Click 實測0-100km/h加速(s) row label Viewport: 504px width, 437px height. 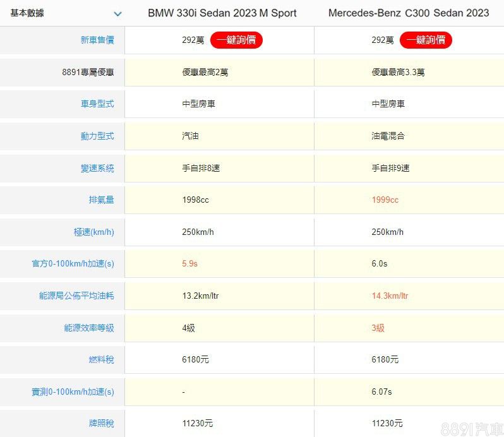click(x=73, y=392)
